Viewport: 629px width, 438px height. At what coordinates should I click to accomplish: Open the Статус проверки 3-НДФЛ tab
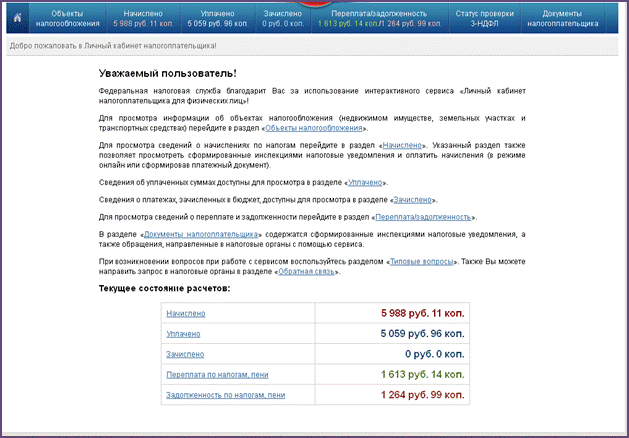click(485, 18)
